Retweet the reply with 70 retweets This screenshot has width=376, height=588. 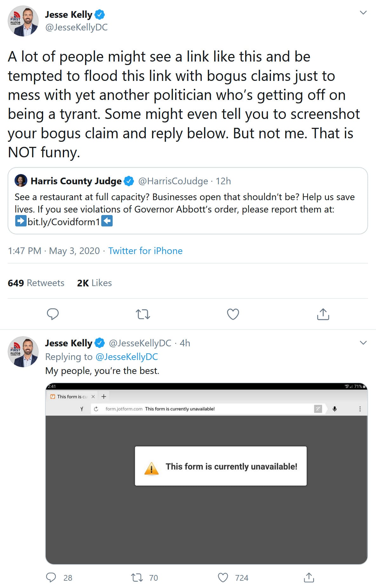point(137,578)
